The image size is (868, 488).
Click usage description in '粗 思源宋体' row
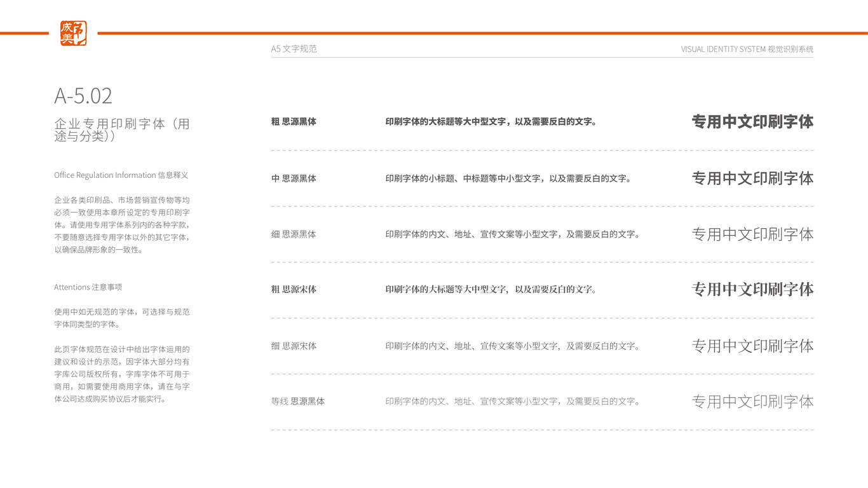click(491, 290)
